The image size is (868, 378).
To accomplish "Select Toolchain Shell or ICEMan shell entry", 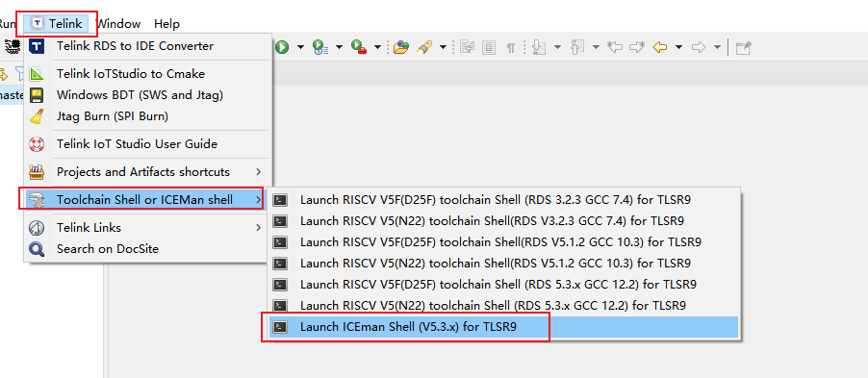I will [145, 200].
